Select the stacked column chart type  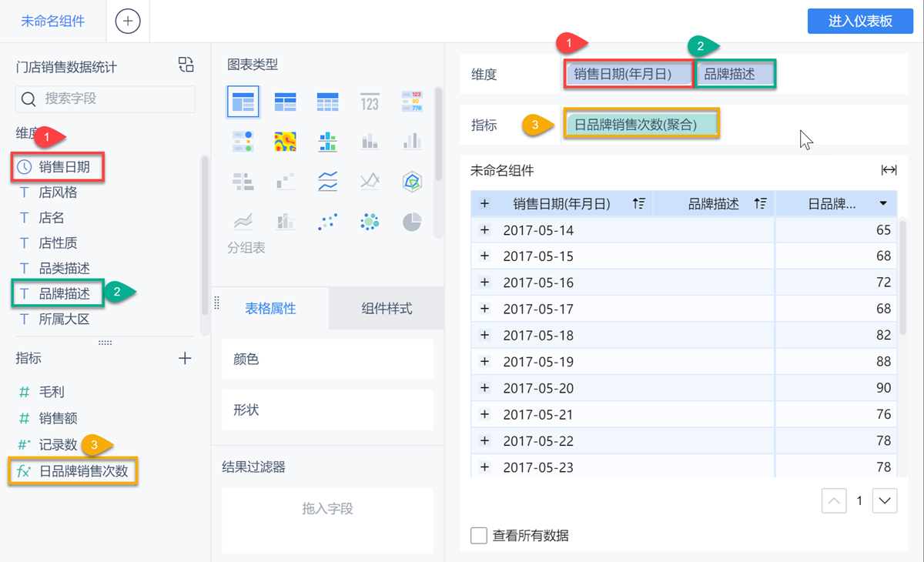tap(370, 142)
